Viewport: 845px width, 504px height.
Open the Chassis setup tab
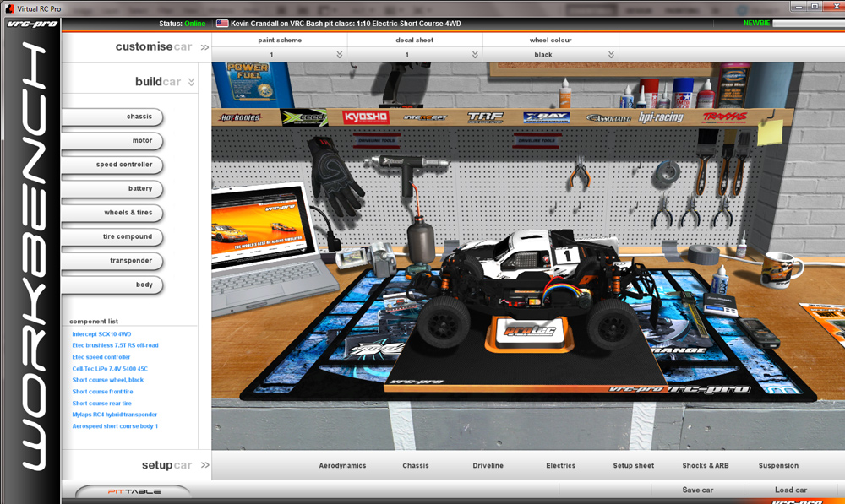(x=416, y=466)
